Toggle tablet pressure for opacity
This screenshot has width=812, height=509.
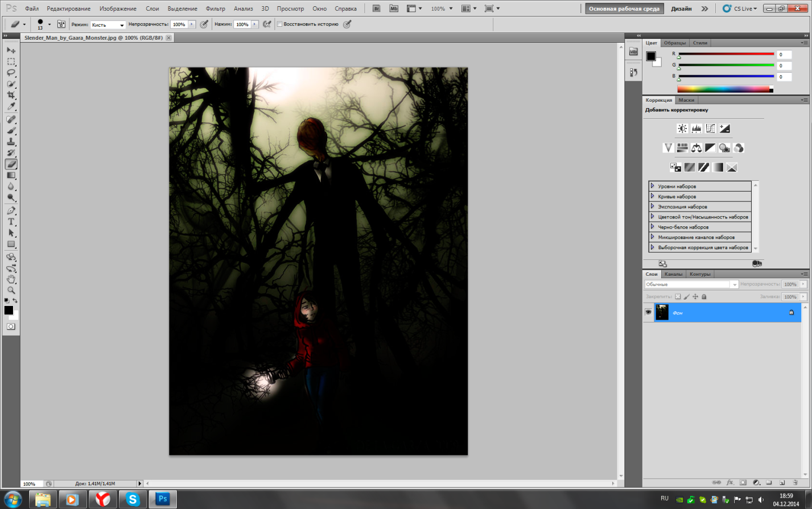tap(204, 24)
